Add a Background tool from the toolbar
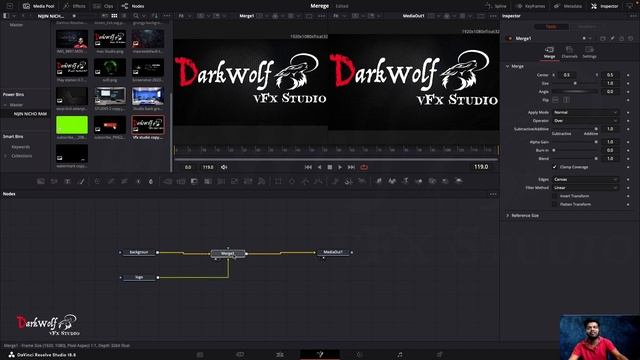This screenshot has height=360, width=640. point(41,181)
